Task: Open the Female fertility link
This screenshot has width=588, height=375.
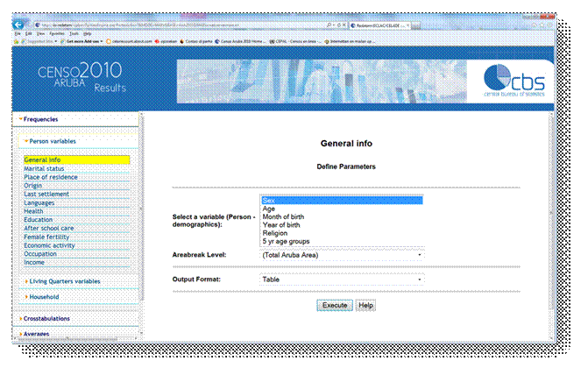Action: coord(47,237)
